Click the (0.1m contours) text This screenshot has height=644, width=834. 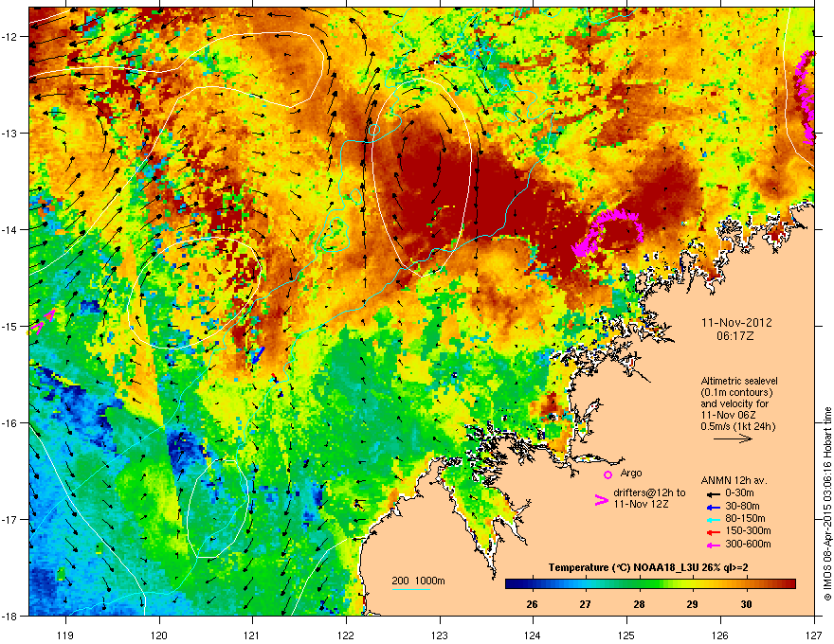[736, 392]
